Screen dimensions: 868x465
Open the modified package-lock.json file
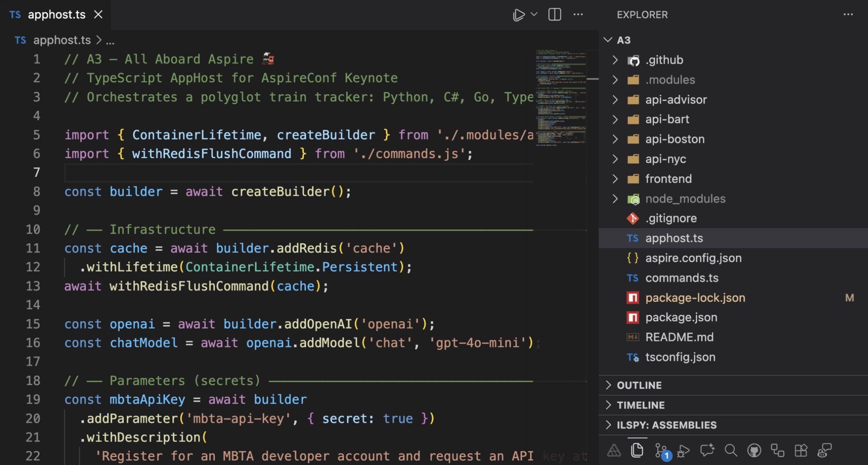coord(695,297)
